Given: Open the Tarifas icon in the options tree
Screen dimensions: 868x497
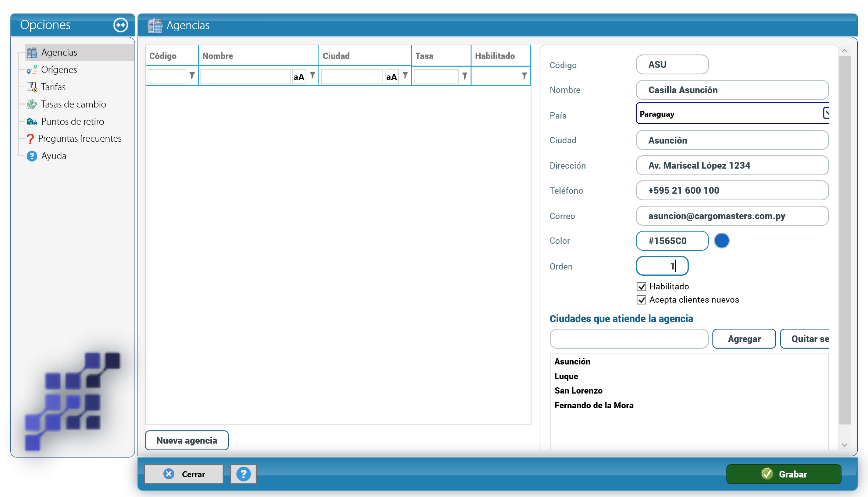Looking at the screenshot, I should (32, 87).
